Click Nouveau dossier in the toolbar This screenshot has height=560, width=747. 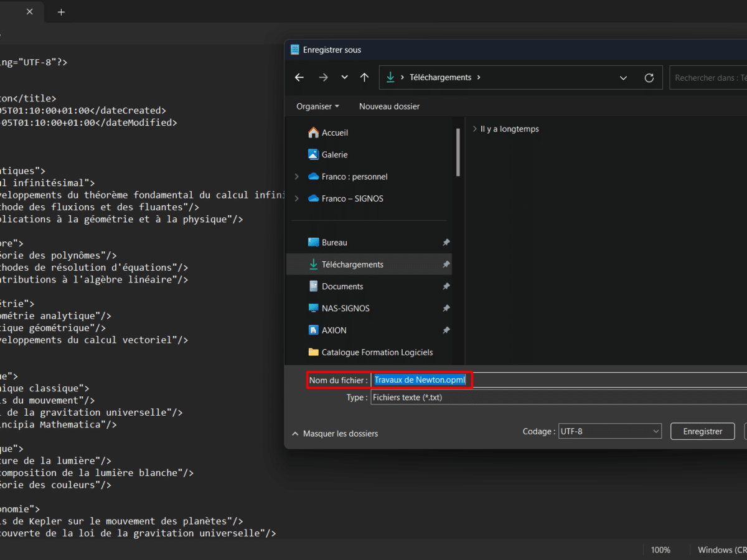coord(389,106)
